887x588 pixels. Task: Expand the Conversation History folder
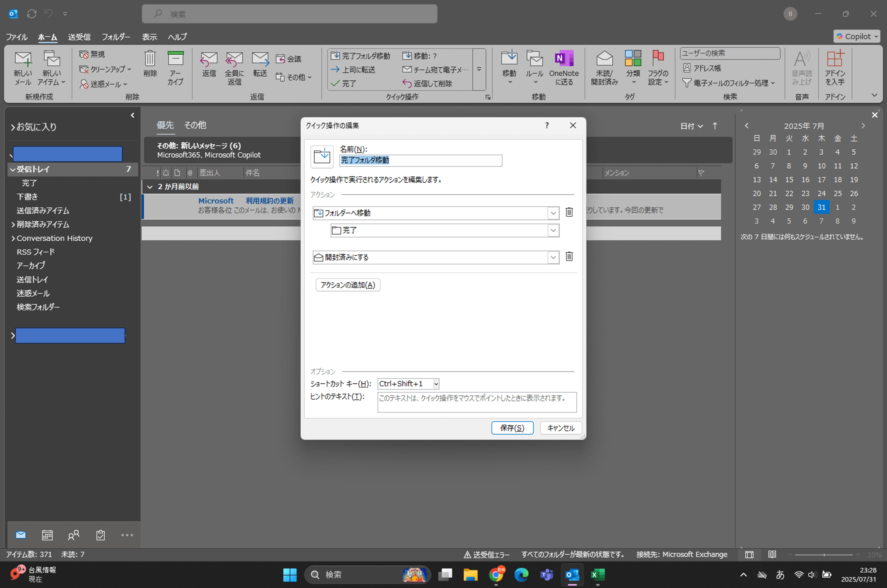click(13, 238)
